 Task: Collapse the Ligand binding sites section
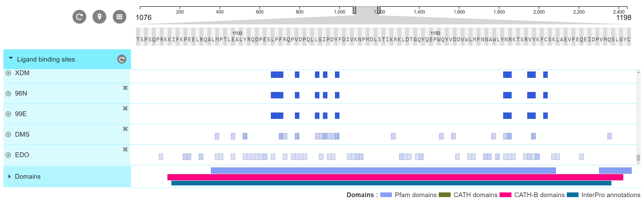11,58
